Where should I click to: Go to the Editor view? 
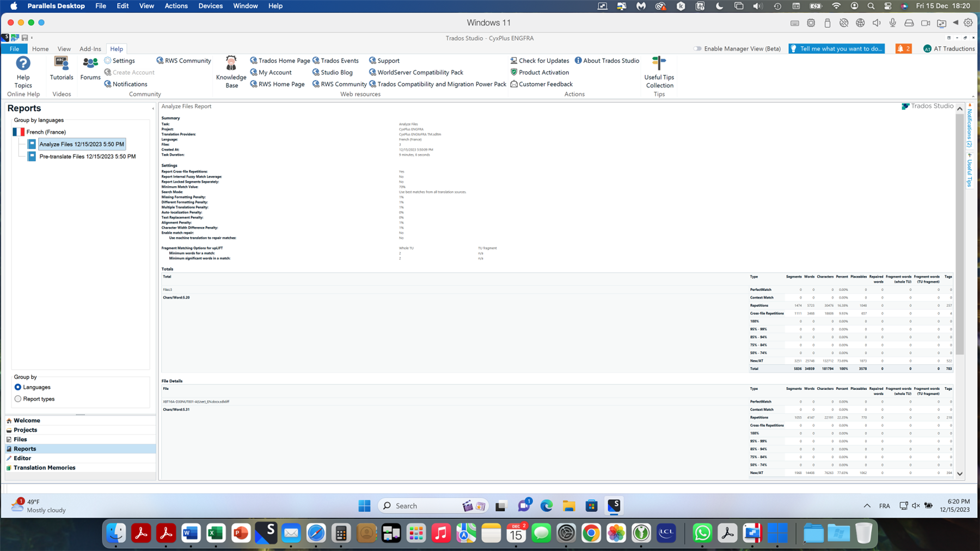click(x=81, y=458)
